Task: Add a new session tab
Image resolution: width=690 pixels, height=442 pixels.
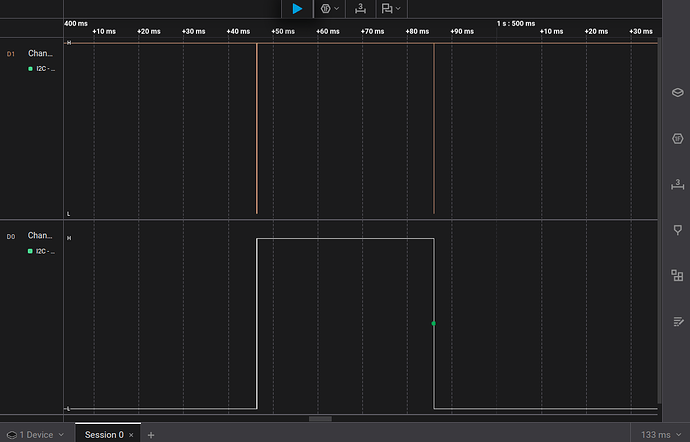Action: 151,435
